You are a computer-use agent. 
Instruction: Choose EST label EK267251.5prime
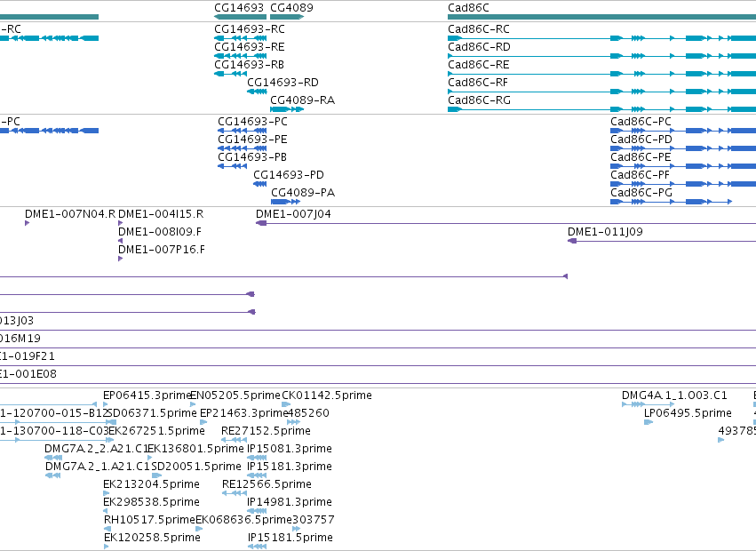156,431
